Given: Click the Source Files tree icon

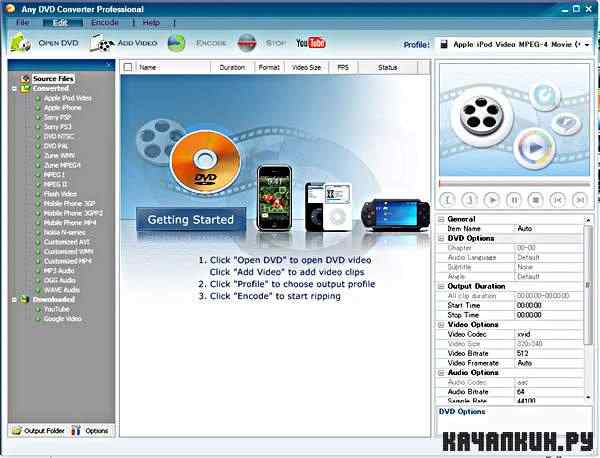Looking at the screenshot, I should (26, 78).
